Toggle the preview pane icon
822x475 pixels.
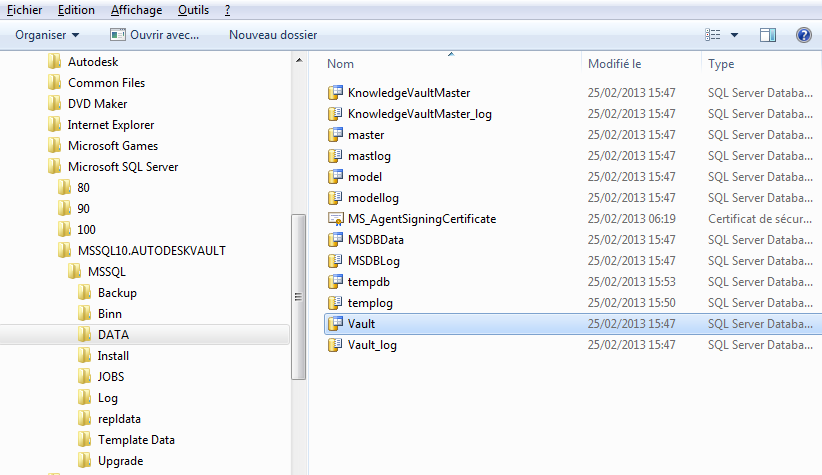(x=768, y=35)
